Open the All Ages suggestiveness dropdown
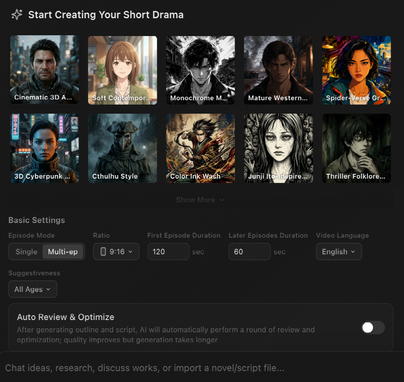 [x=33, y=289]
